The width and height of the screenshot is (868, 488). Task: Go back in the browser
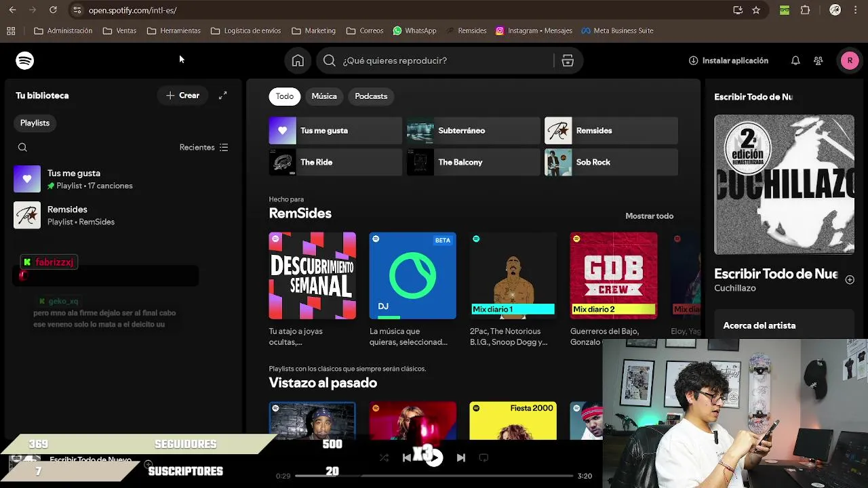[x=14, y=10]
